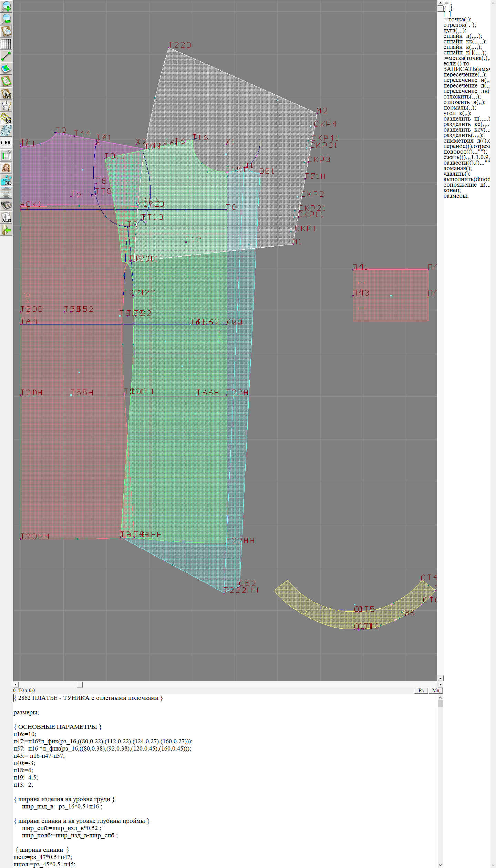
Task: Open the 3D view tool
Action: [x=6, y=180]
